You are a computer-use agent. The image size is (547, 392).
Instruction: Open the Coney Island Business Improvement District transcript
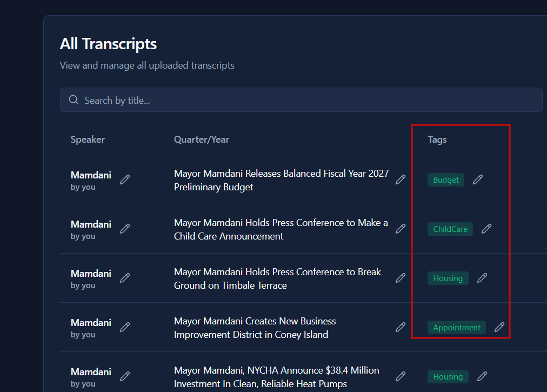(255, 328)
